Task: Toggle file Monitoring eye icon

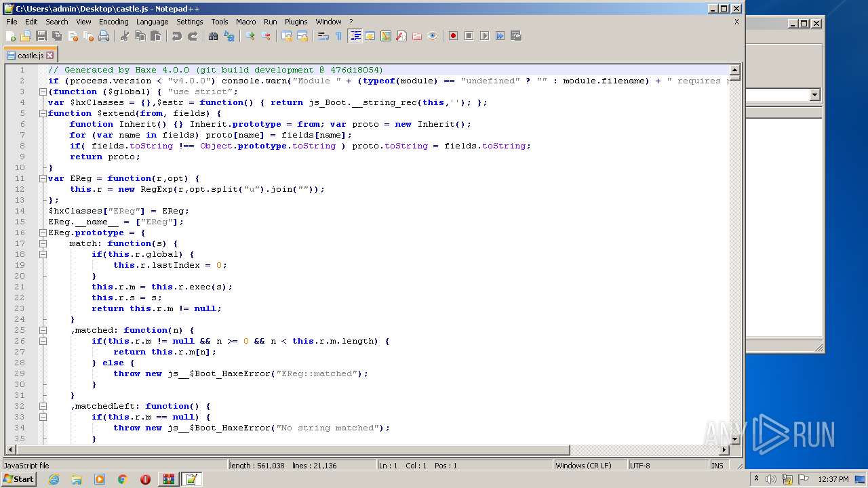Action: pos(433,36)
